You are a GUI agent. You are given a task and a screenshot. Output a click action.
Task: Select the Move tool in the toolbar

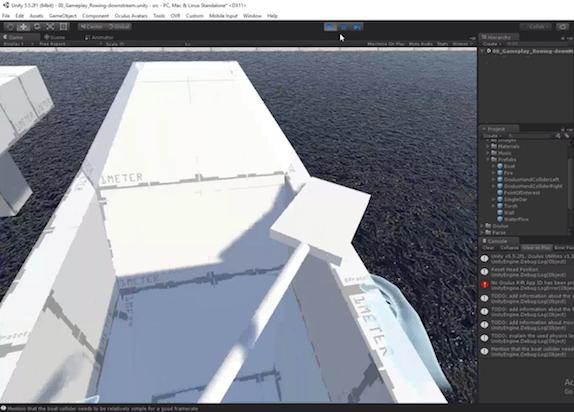pyautogui.click(x=23, y=27)
